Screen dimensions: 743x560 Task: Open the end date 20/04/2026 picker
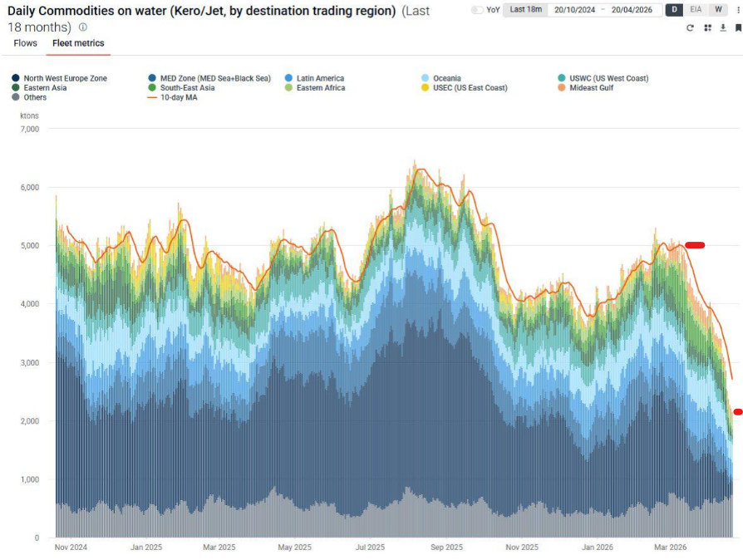632,10
